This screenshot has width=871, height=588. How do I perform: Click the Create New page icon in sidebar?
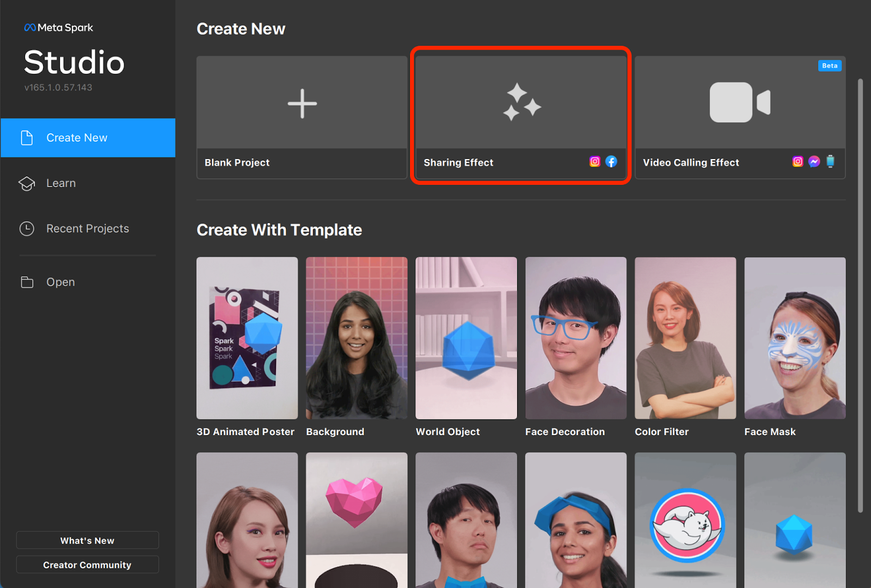click(27, 138)
